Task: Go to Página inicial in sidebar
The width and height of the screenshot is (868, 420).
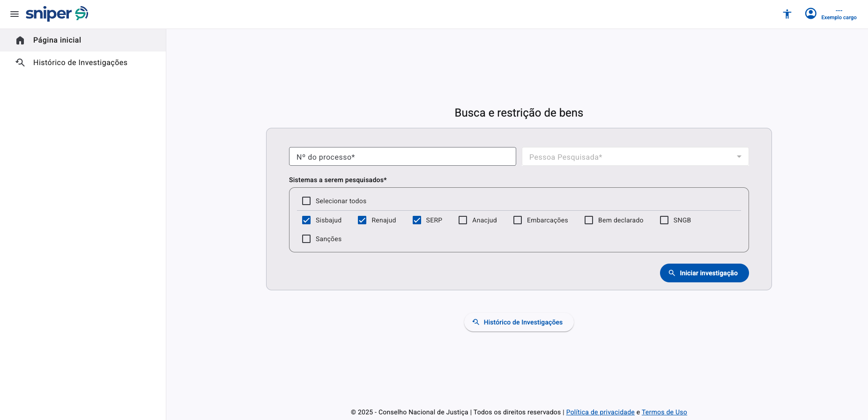Action: pyautogui.click(x=57, y=40)
